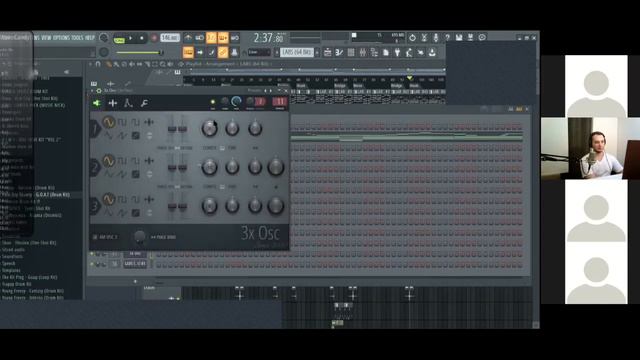Open the Piano roll view icon

pyautogui.click(x=339, y=52)
